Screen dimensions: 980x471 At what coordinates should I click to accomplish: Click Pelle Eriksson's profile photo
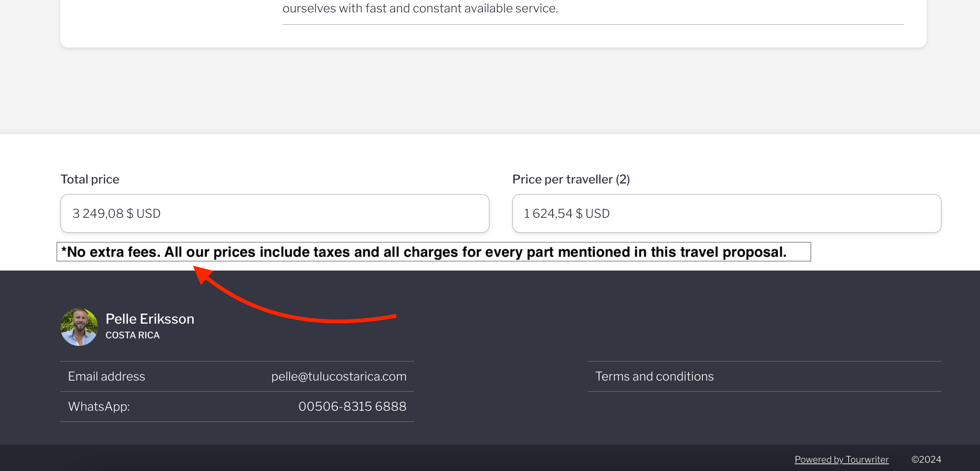79,327
